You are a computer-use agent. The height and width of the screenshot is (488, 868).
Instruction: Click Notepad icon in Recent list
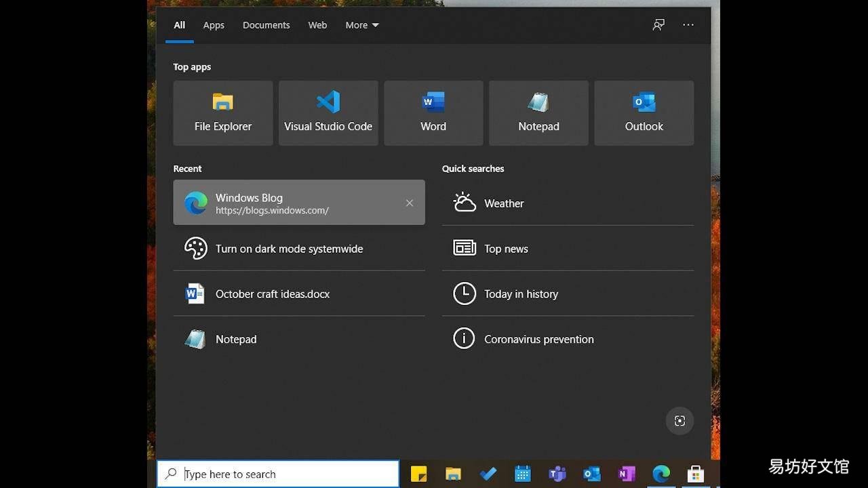tap(195, 339)
